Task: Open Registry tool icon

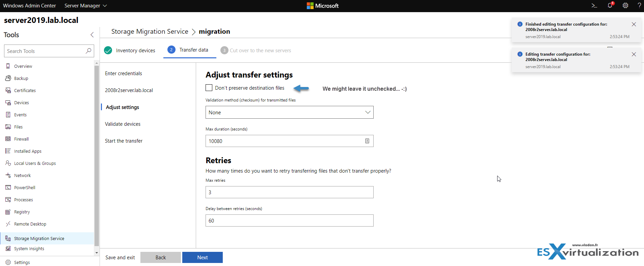Action: coord(8,212)
